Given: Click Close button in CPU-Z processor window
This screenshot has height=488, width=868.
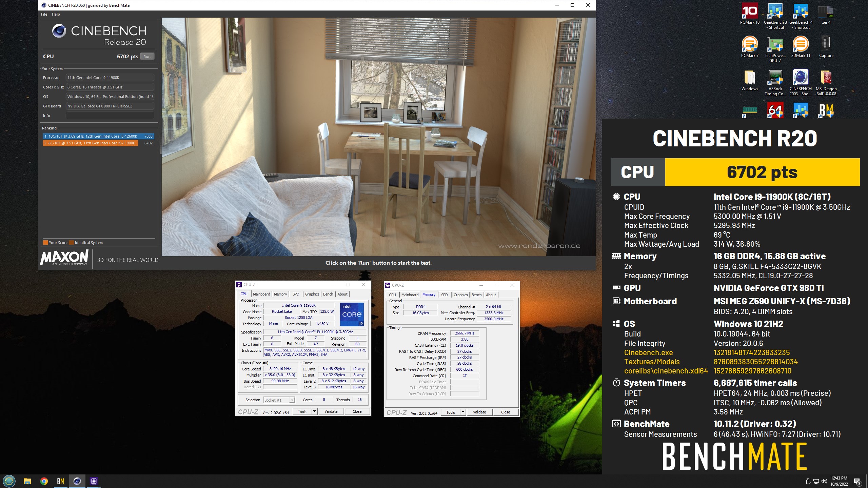Looking at the screenshot, I should (357, 411).
